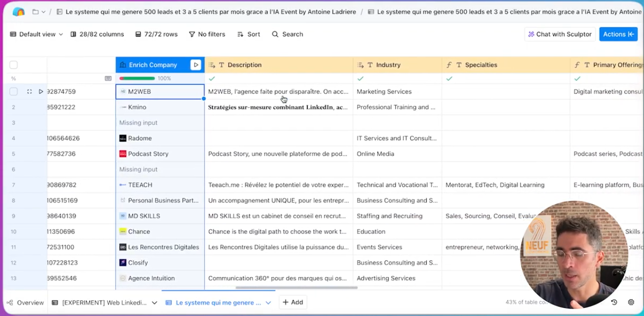Switch to the [EXPERIMENT] Web Linkedi... tab
644x316 pixels.
point(99,302)
